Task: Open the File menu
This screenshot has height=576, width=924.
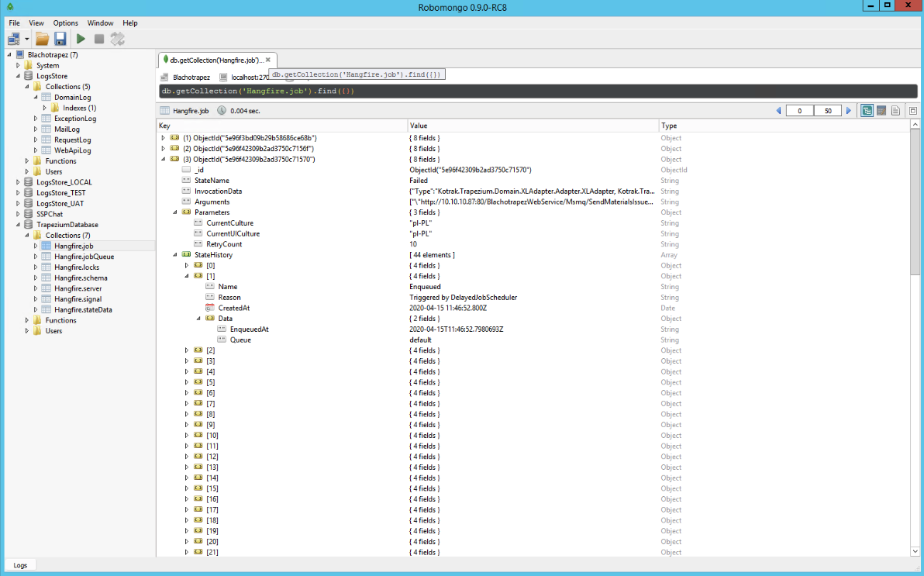Action: pos(14,23)
